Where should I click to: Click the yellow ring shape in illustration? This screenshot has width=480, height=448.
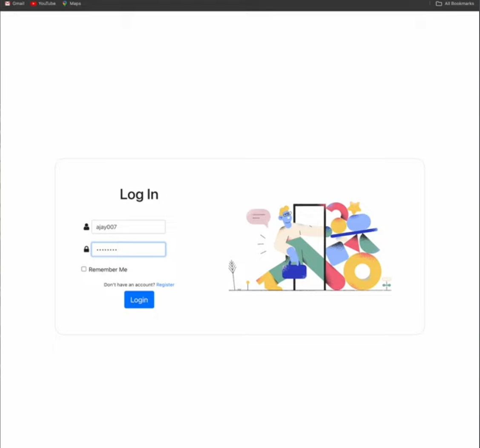[x=362, y=271]
